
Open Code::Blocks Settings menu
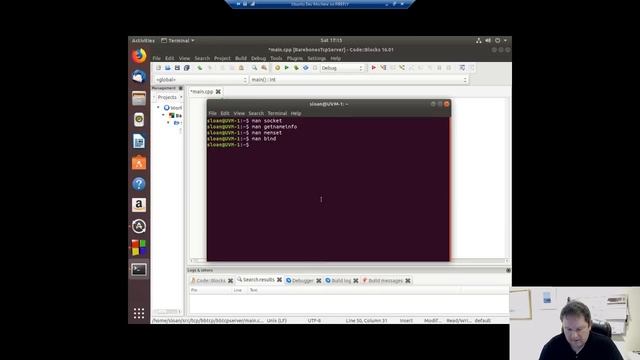317,58
